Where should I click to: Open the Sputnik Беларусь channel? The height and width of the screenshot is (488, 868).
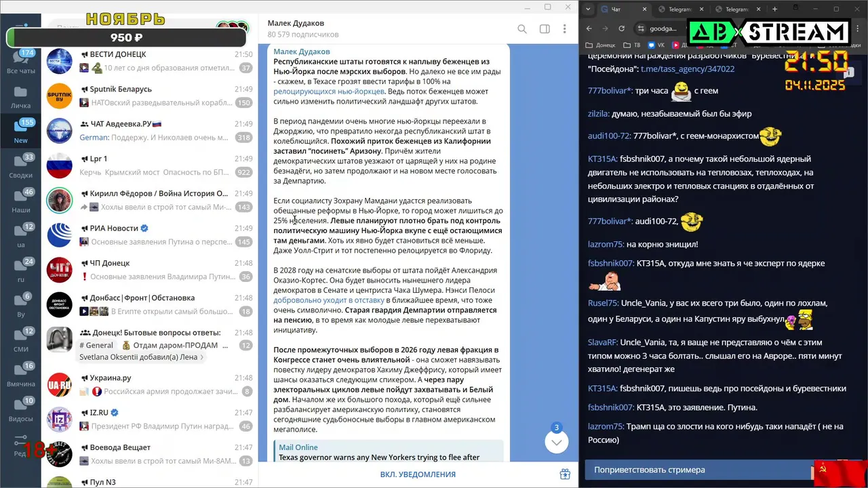149,96
